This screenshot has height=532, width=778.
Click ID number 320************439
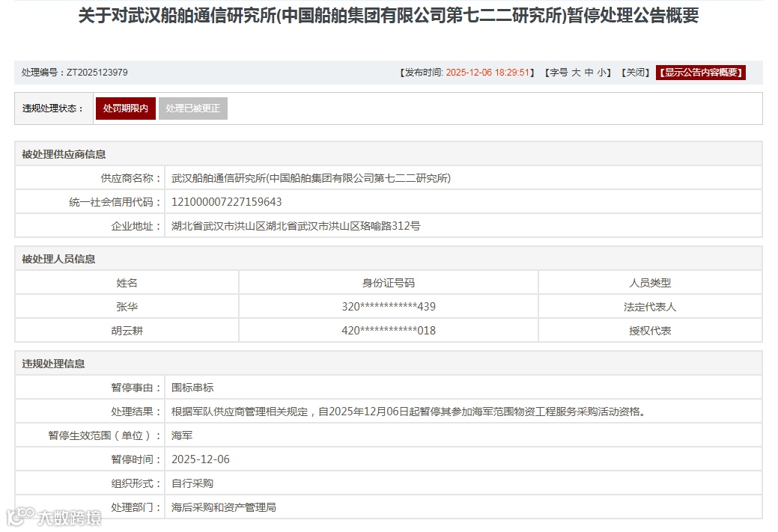(x=389, y=307)
